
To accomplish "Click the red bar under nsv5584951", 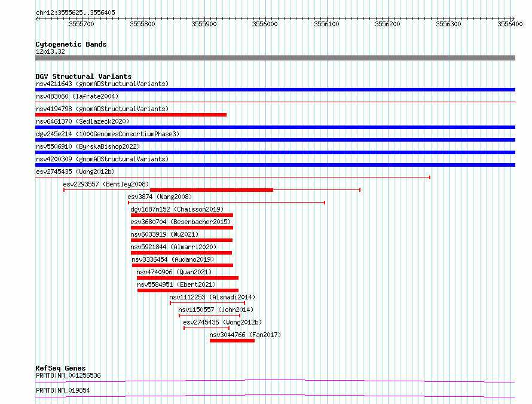I will (x=188, y=290).
